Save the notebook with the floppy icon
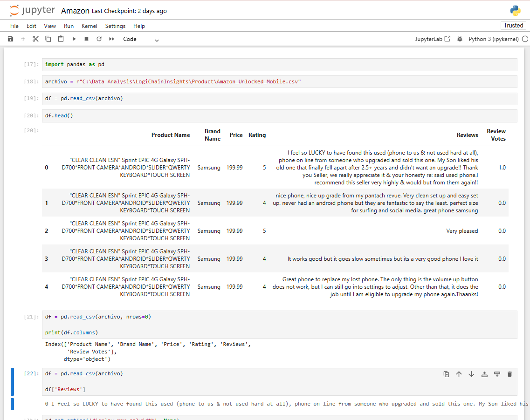The height and width of the screenshot is (420, 530). tap(10, 39)
